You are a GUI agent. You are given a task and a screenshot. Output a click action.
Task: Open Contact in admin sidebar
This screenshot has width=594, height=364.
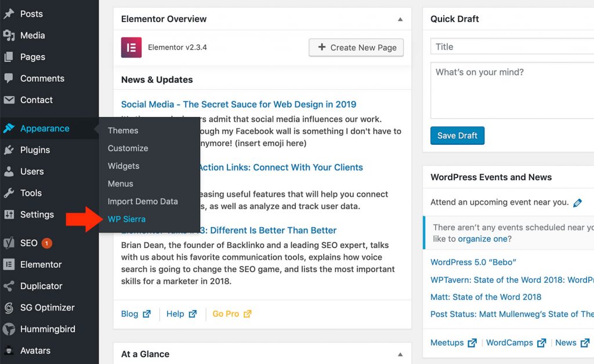click(37, 100)
